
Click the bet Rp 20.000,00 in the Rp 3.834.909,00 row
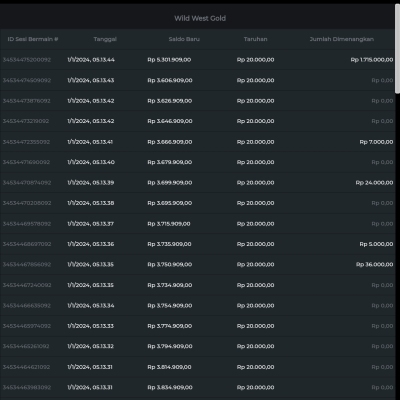[x=256, y=387]
